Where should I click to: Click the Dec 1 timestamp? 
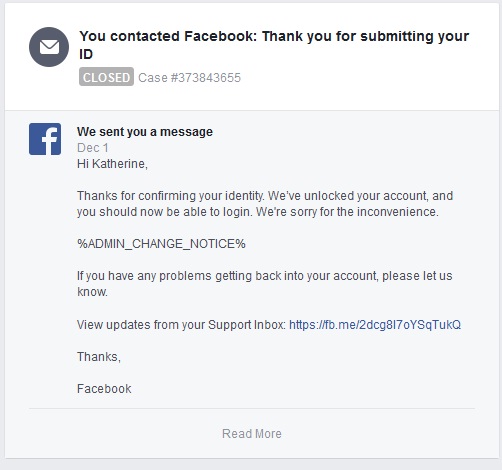point(93,148)
